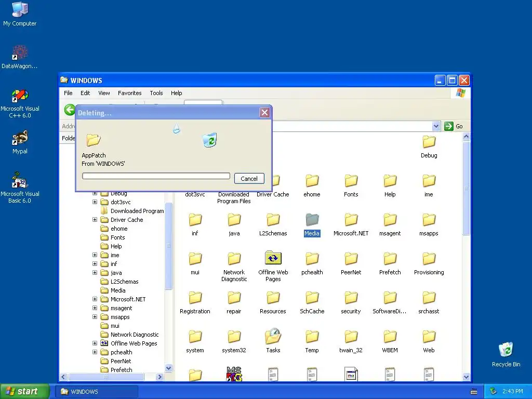Screen dimensions: 532x399
Task: Open the View menu
Action: coord(104,93)
